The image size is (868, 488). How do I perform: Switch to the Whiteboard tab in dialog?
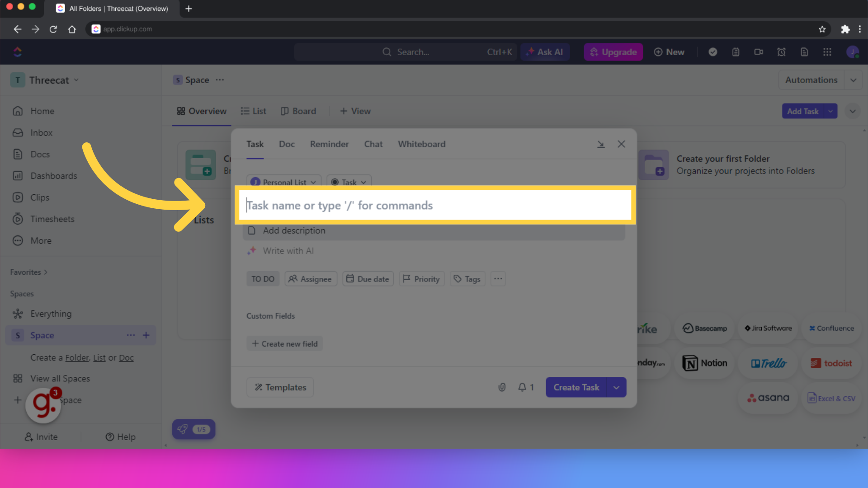421,144
